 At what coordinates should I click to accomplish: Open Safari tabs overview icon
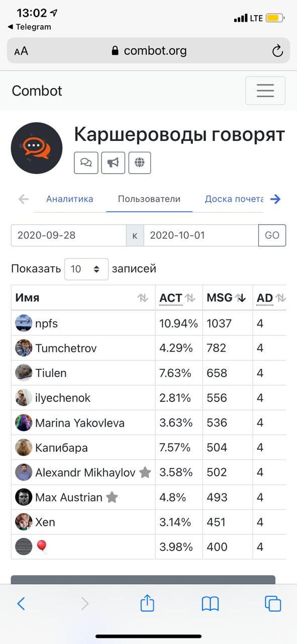click(x=273, y=603)
